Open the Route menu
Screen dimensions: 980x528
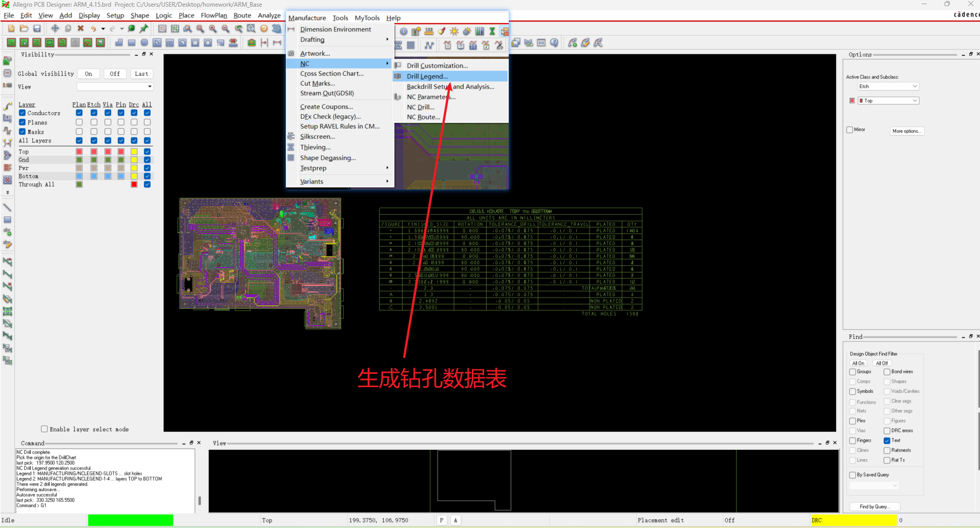pyautogui.click(x=242, y=15)
